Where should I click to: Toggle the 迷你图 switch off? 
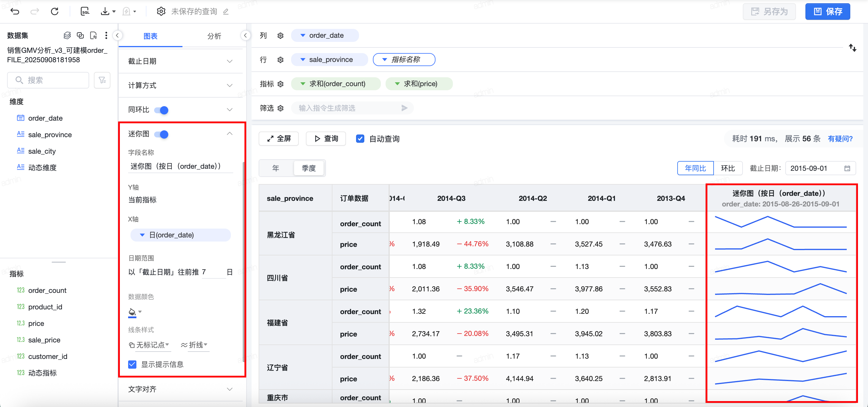[161, 134]
